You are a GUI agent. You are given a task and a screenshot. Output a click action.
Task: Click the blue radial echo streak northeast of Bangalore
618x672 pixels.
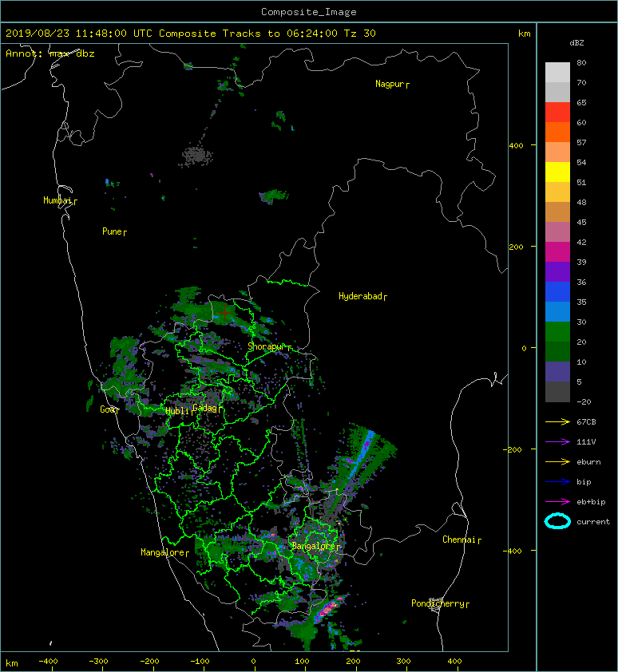(x=362, y=454)
